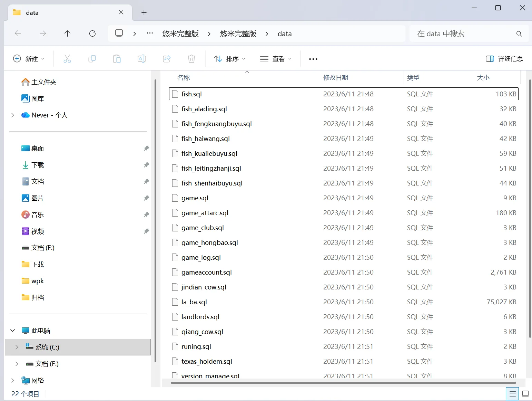The image size is (532, 401).
Task: Refresh the current folder
Action: pyautogui.click(x=92, y=34)
